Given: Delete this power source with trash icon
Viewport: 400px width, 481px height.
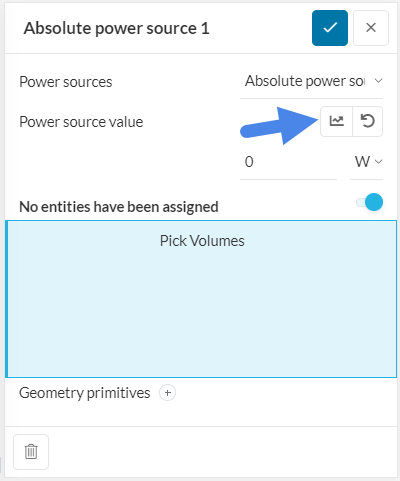Looking at the screenshot, I should pyautogui.click(x=31, y=452).
